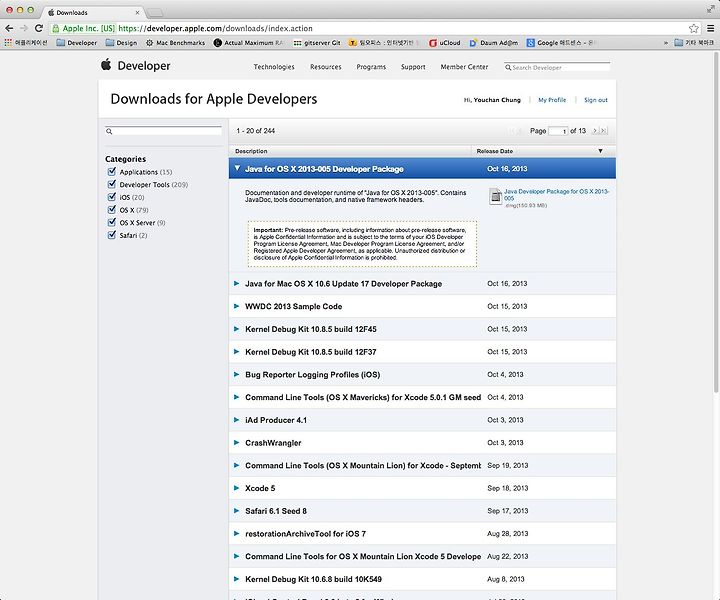
Task: Select Kernel Debug Kit 10.6.8 build 10K549 text
Action: (313, 579)
